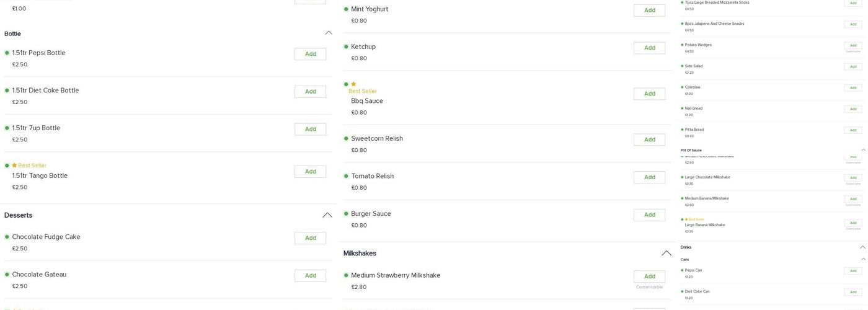Click the green dot beside 1.5ltr Pepsi Bottle
The height and width of the screenshot is (310, 868).
[x=7, y=53]
